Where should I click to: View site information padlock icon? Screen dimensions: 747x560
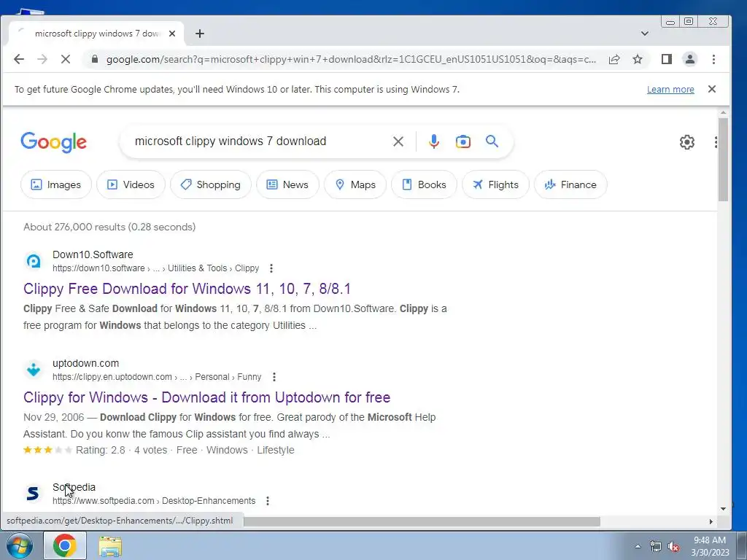95,59
